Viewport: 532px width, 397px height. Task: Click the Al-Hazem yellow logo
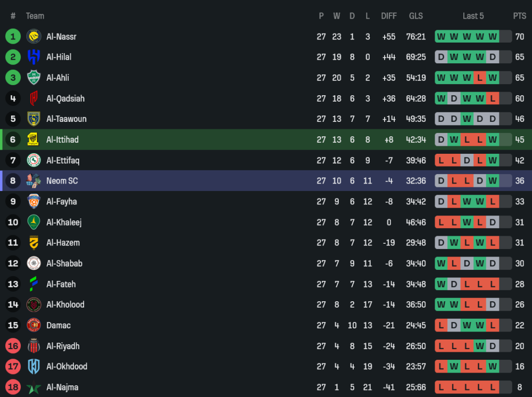click(x=34, y=243)
